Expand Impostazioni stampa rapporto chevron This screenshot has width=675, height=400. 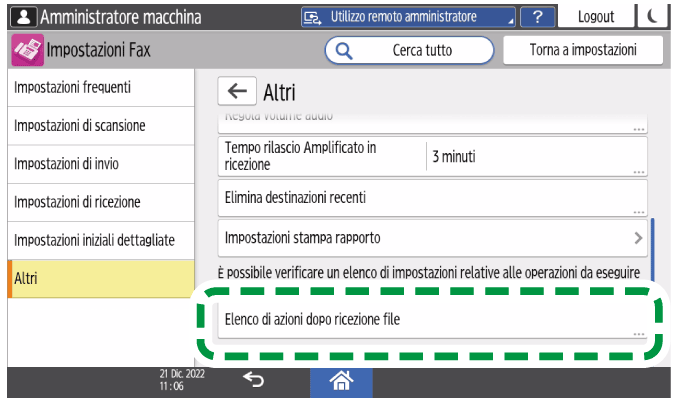coord(638,238)
